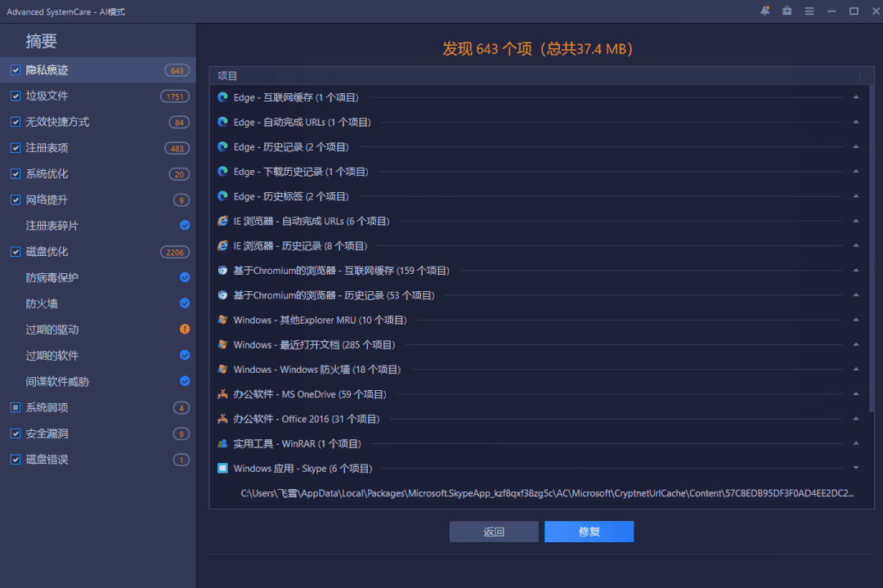Image resolution: width=883 pixels, height=588 pixels.
Task: Click Edge icon beside 互联网缓存 row
Action: pyautogui.click(x=223, y=97)
